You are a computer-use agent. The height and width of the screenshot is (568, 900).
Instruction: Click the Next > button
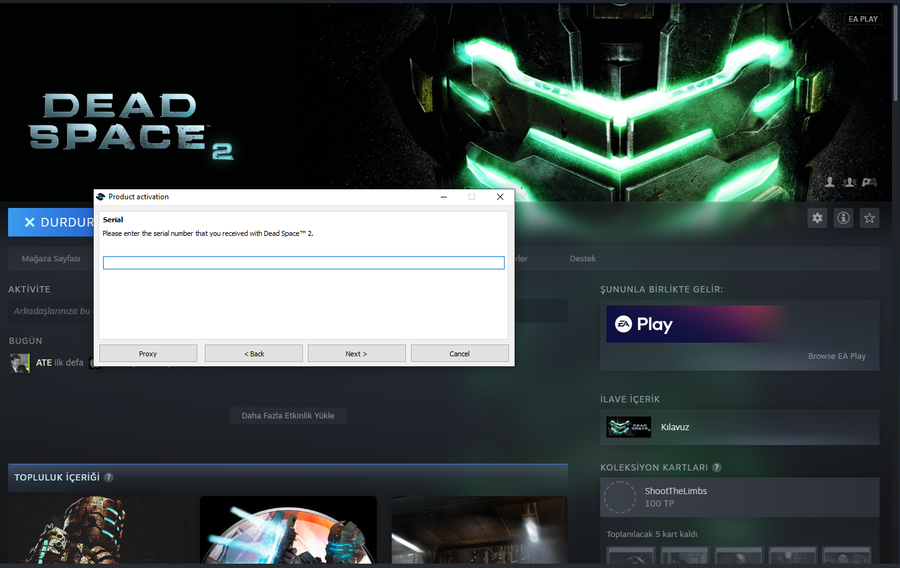point(356,353)
